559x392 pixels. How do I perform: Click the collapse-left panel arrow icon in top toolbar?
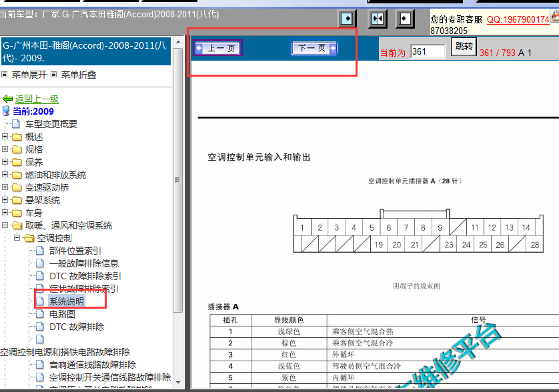tap(404, 19)
